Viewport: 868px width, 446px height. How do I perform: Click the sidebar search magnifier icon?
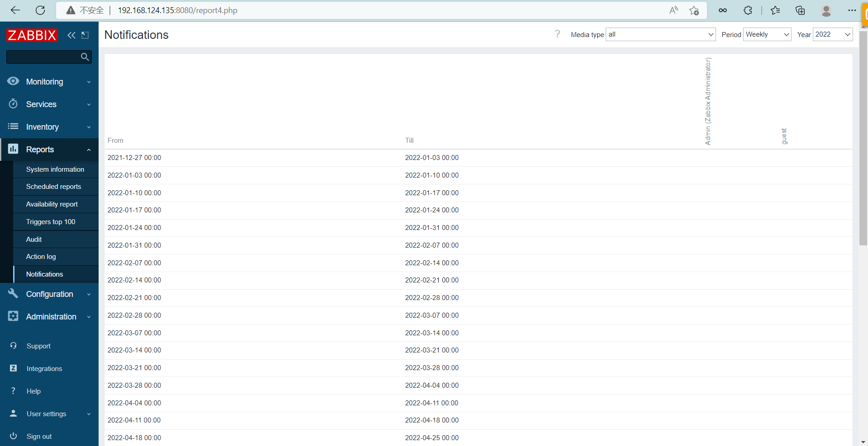tap(85, 57)
